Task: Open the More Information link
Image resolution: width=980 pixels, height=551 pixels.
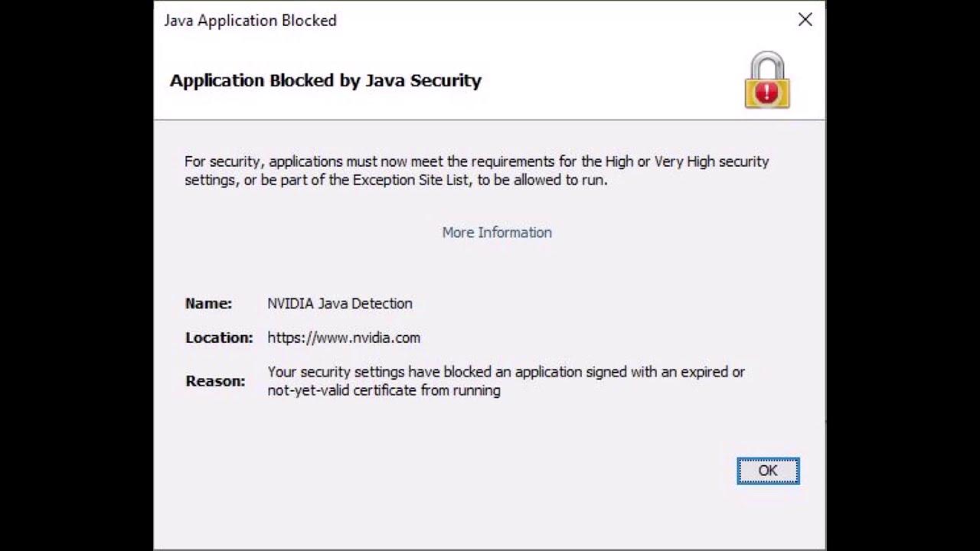Action: (497, 233)
